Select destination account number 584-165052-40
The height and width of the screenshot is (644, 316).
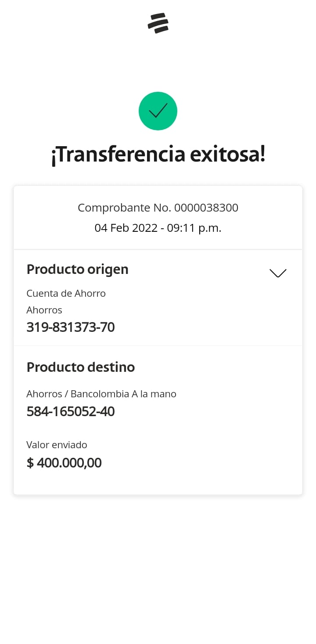(71, 411)
